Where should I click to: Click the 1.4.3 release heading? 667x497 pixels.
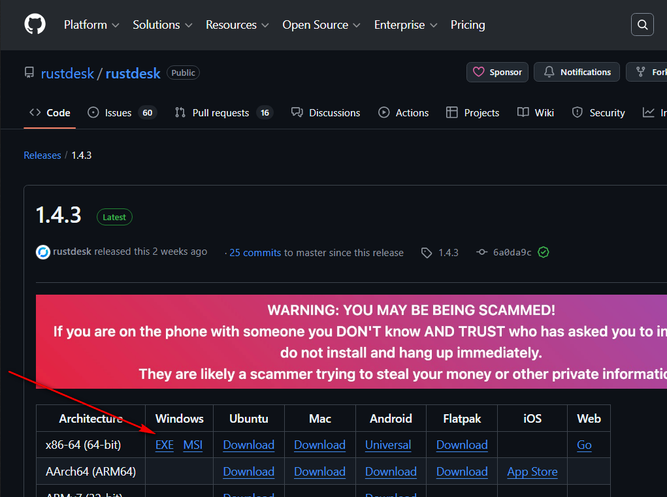58,215
